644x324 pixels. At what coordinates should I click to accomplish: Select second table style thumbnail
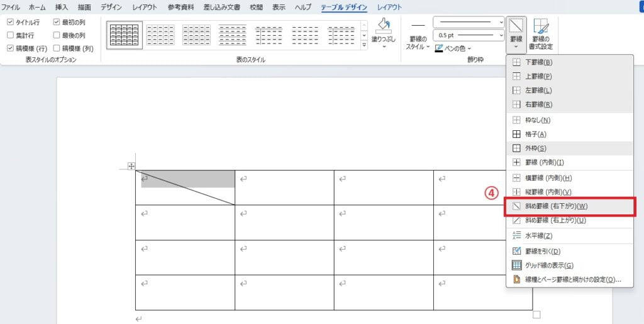pos(160,35)
